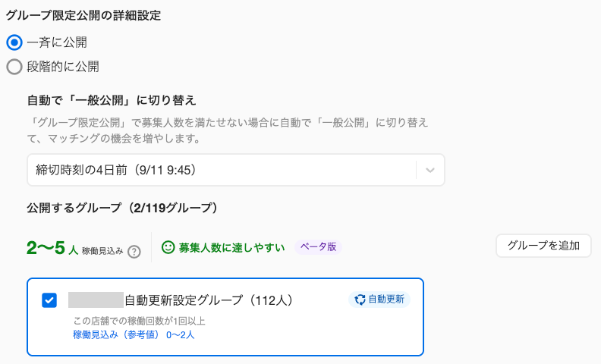Click the ベータ版 badge

(x=318, y=246)
